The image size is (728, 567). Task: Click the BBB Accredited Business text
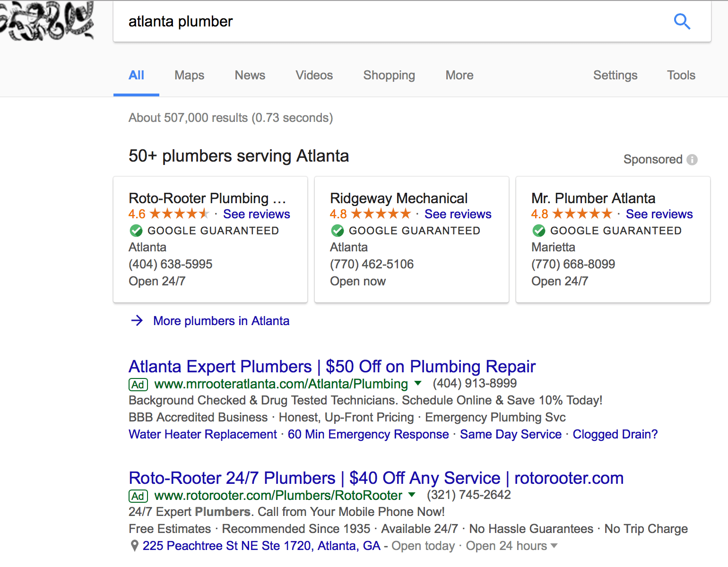pos(198,417)
